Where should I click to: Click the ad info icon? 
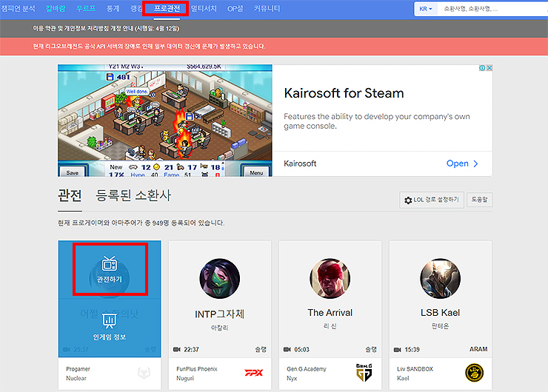tap(482, 68)
